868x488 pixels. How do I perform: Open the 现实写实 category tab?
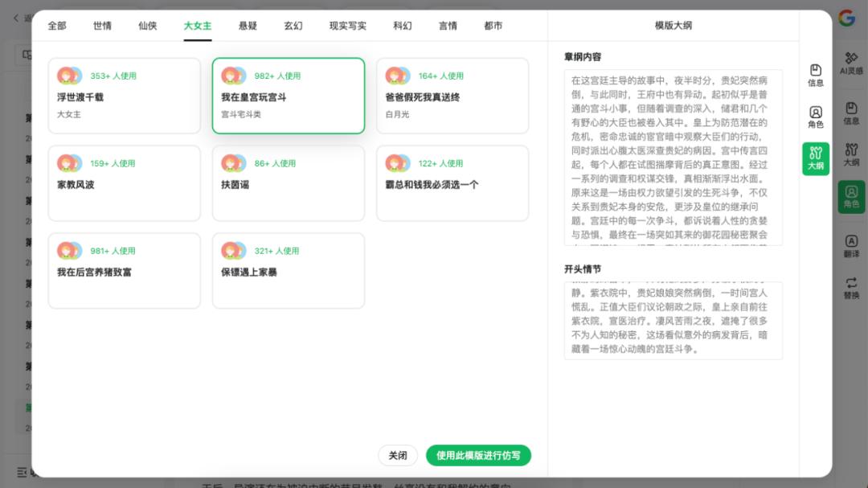pyautogui.click(x=348, y=26)
